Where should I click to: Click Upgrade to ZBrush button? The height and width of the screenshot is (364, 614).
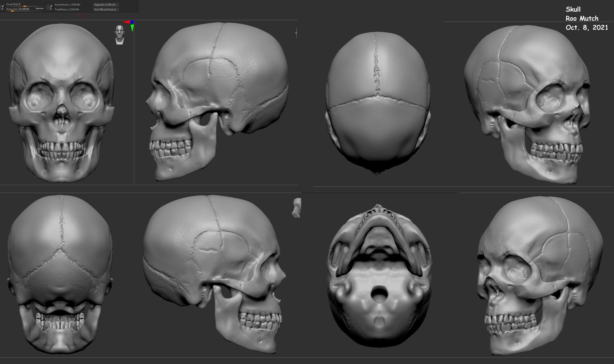(106, 5)
